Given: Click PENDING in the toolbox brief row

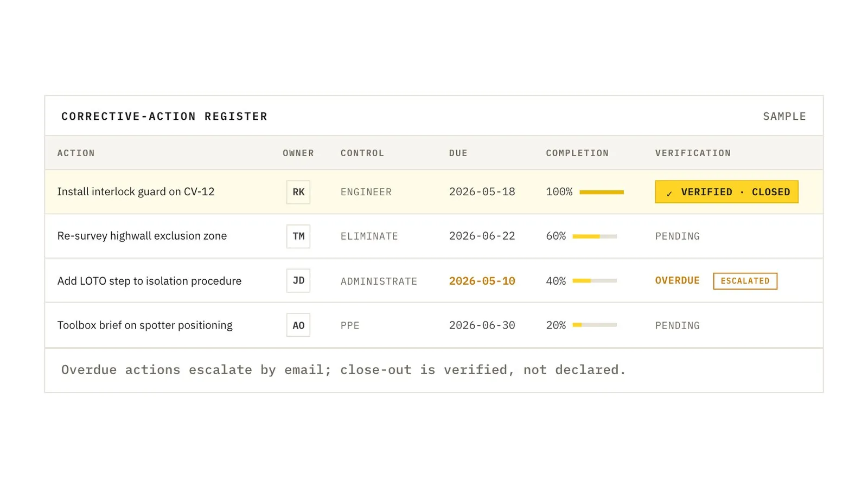Looking at the screenshot, I should [x=677, y=325].
